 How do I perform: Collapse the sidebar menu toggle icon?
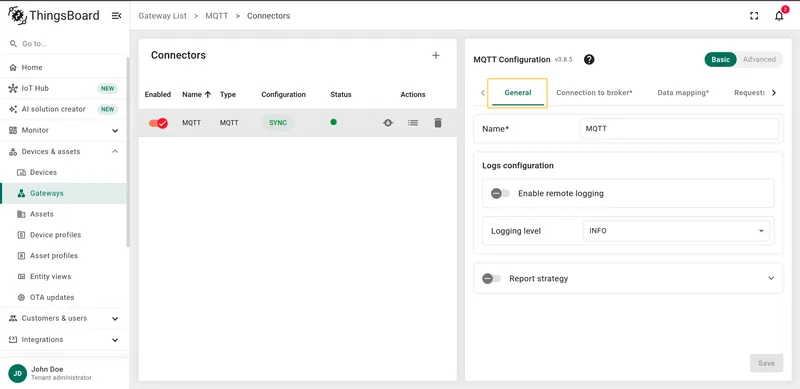click(x=116, y=16)
